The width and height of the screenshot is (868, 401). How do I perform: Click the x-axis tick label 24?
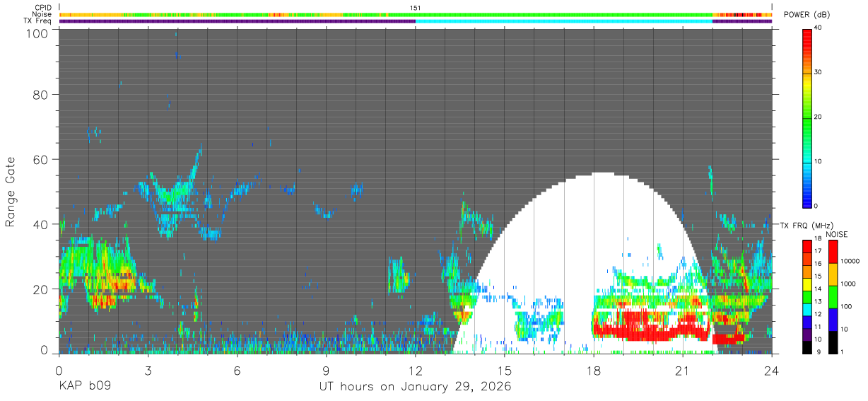(772, 371)
